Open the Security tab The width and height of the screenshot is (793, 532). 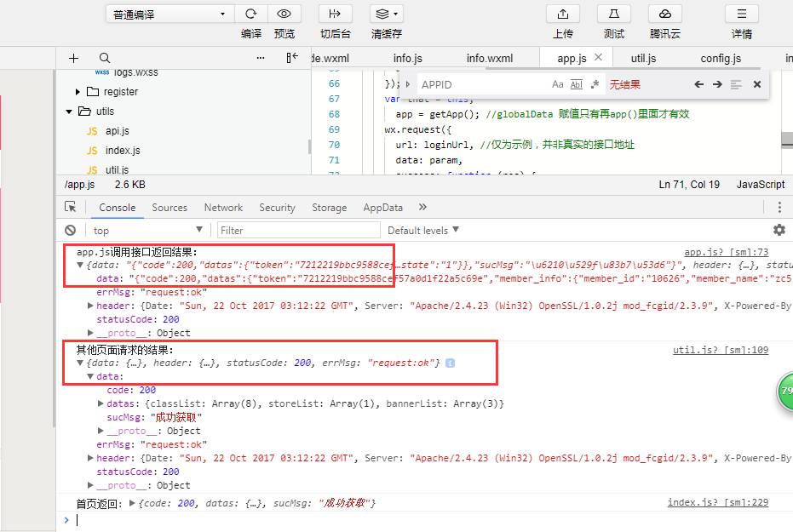tap(277, 207)
